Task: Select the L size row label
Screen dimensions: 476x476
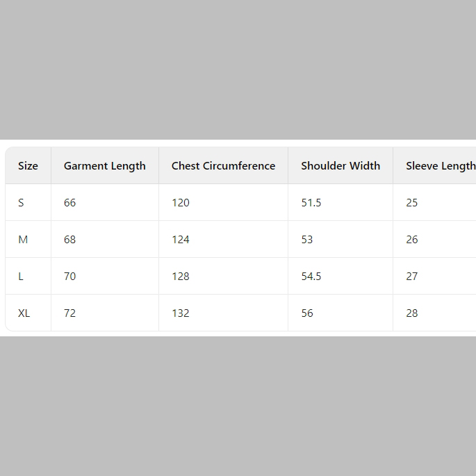Action: point(21,277)
